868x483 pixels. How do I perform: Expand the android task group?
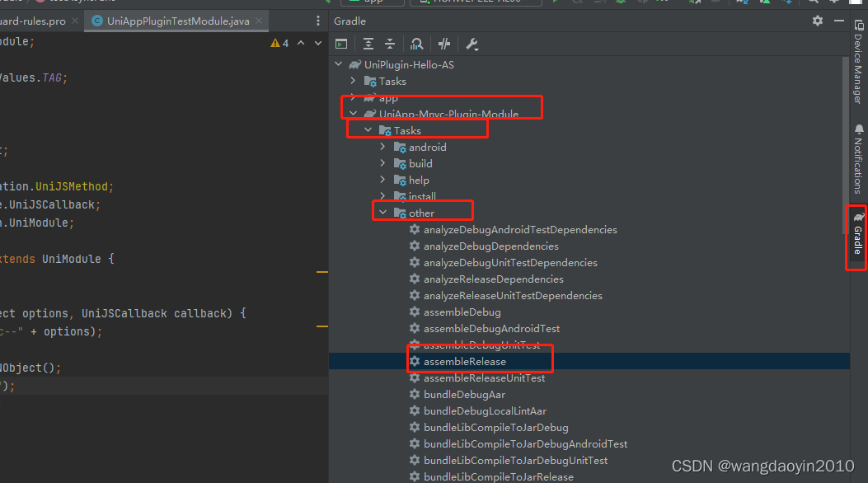(383, 147)
